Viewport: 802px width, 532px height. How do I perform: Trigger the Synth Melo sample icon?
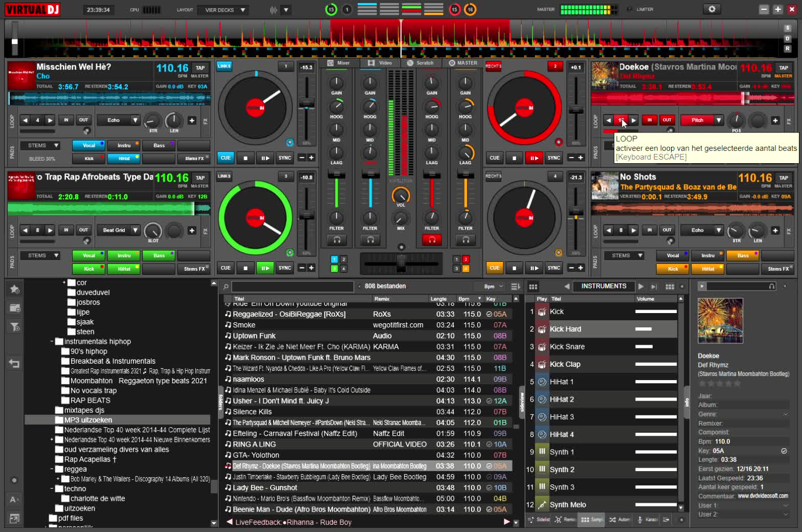(542, 504)
